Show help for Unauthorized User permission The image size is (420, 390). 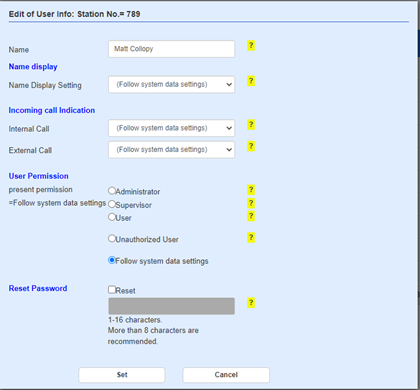pyautogui.click(x=251, y=238)
